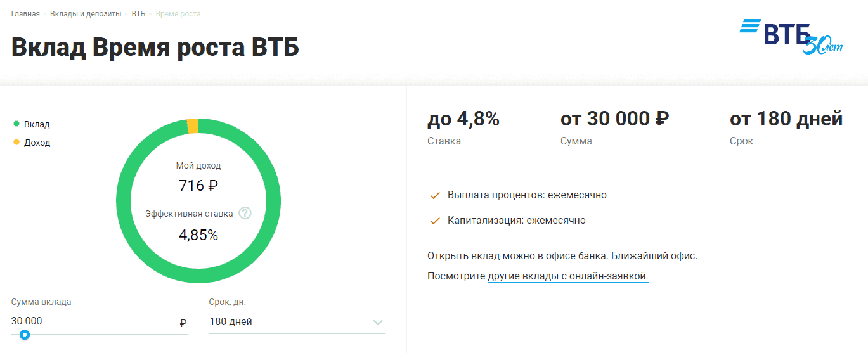Open the Ближайший офис link
This screenshot has width=868, height=353.
tap(654, 256)
